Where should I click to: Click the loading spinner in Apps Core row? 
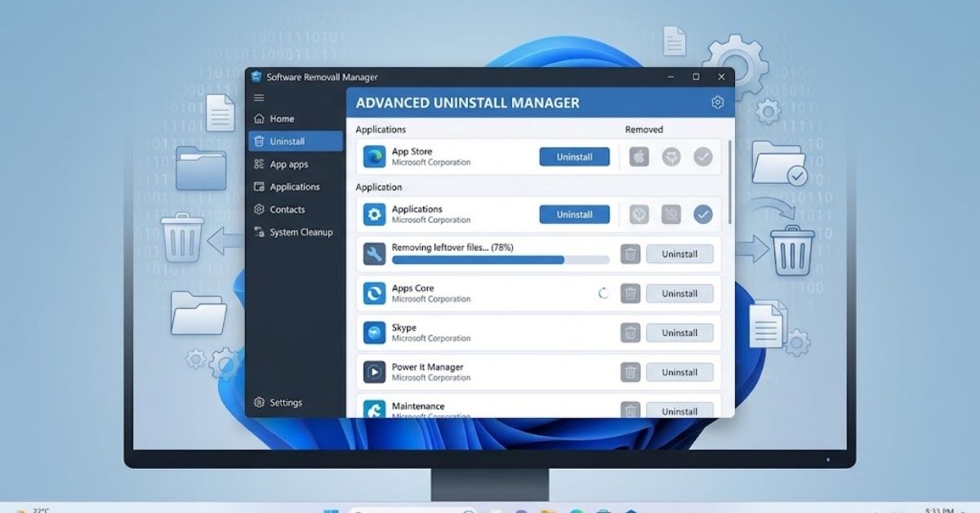coord(603,293)
